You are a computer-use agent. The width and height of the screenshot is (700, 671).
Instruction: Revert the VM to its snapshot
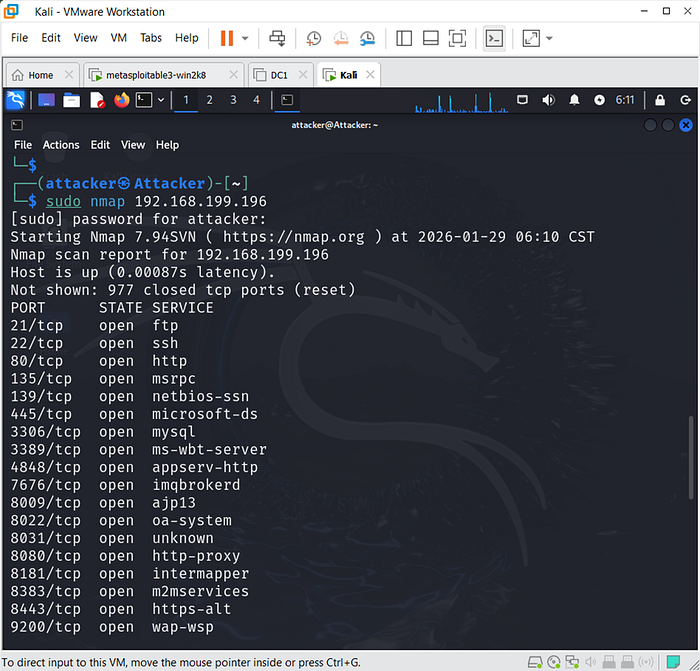[341, 38]
